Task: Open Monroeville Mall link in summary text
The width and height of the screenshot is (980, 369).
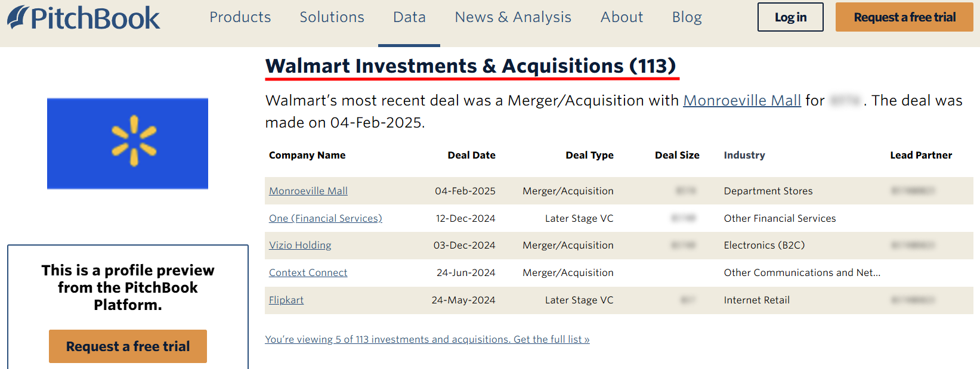Action: 741,101
